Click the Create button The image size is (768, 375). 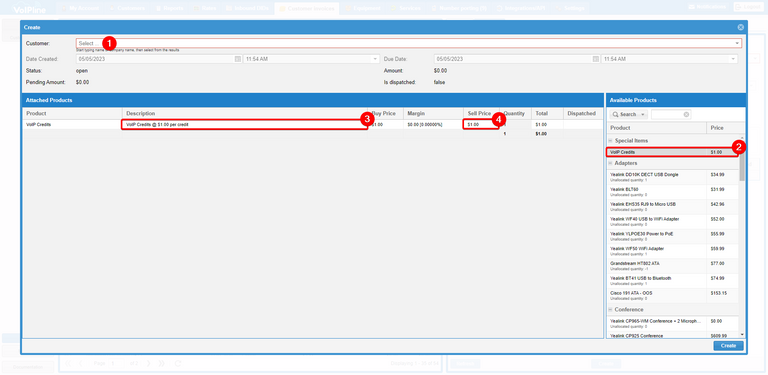[728, 346]
